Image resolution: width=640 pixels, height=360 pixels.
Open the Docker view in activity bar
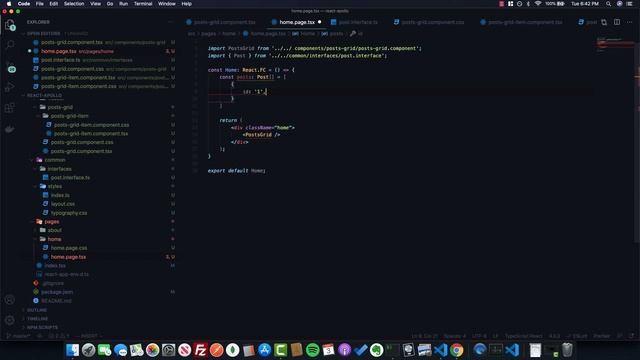coord(10,129)
